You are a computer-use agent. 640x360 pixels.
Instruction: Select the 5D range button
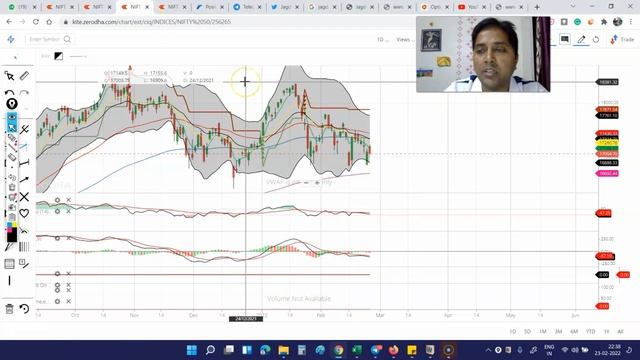click(527, 331)
